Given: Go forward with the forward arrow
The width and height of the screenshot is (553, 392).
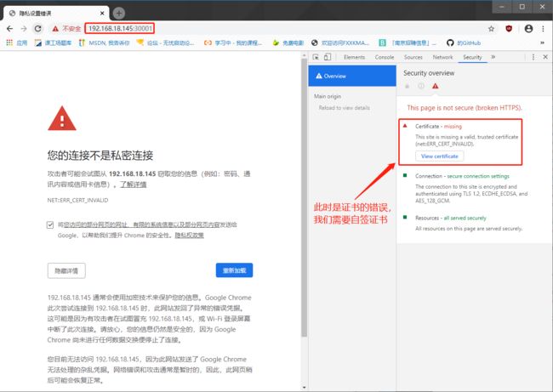Looking at the screenshot, I should 24,29.
